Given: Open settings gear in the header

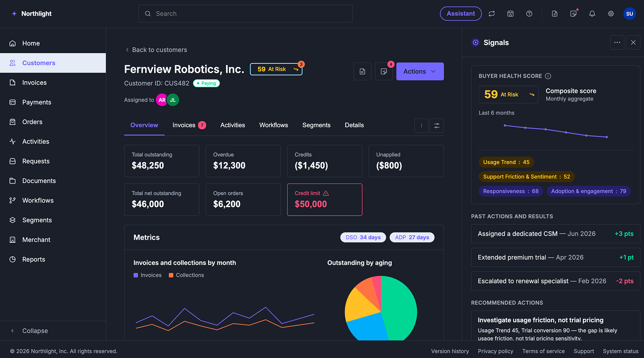Looking at the screenshot, I should click(x=611, y=14).
